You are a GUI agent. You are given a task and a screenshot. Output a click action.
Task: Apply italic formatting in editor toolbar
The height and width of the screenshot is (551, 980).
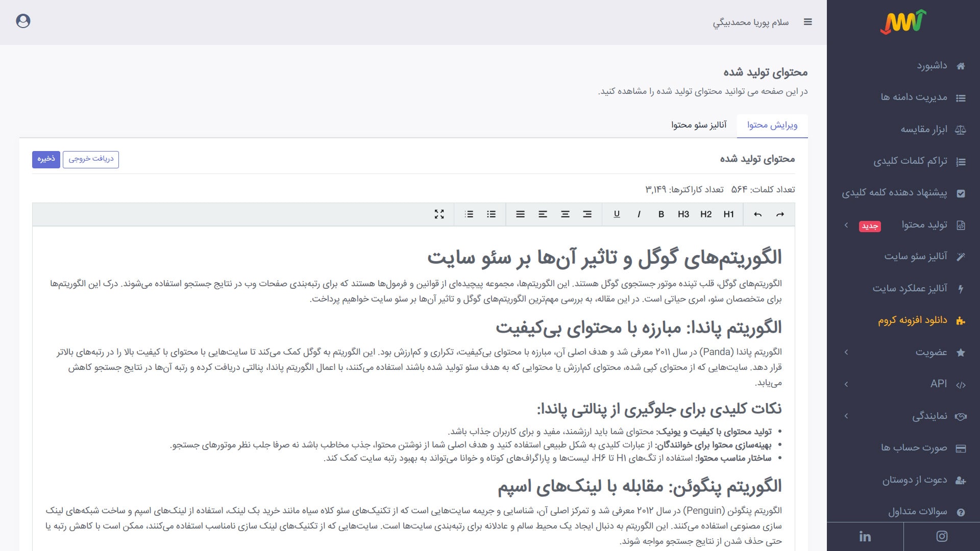639,214
